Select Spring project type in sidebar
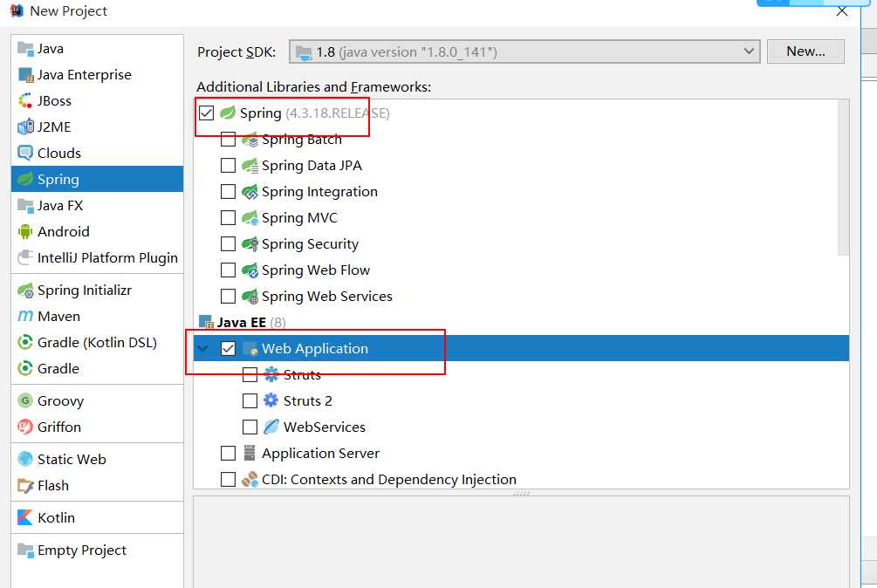The width and height of the screenshot is (877, 588). point(98,180)
